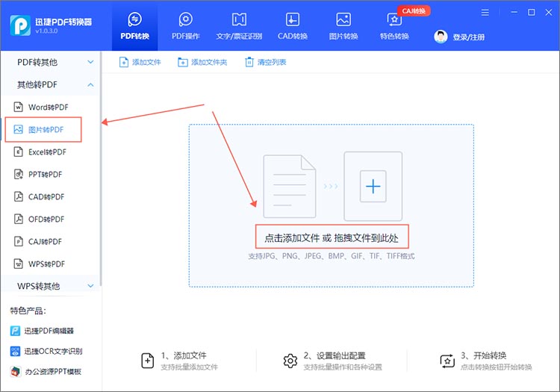Image resolution: width=560 pixels, height=392 pixels.
Task: Click the user avatar icon
Action: [441, 37]
